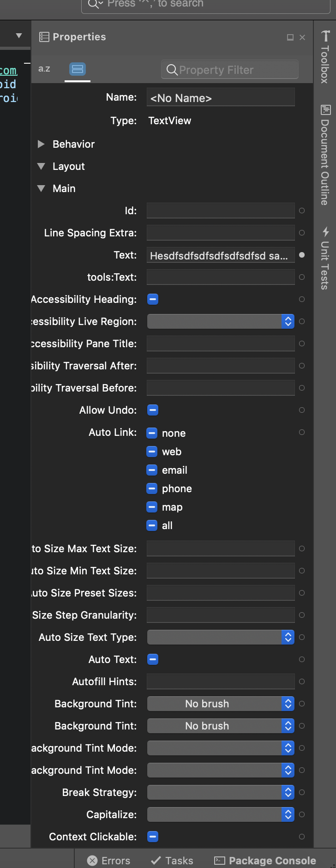The width and height of the screenshot is (336, 868).
Task: Collapse the Main section
Action: (41, 188)
